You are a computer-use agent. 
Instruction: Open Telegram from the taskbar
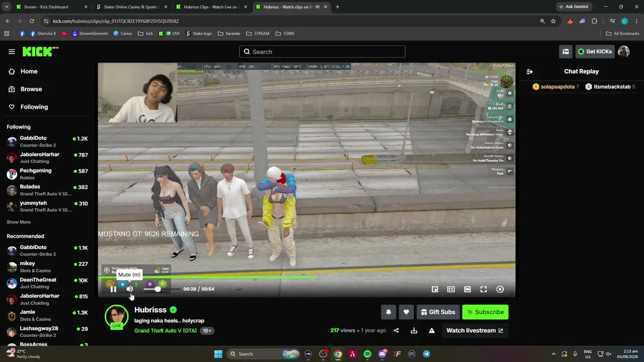pyautogui.click(x=427, y=354)
